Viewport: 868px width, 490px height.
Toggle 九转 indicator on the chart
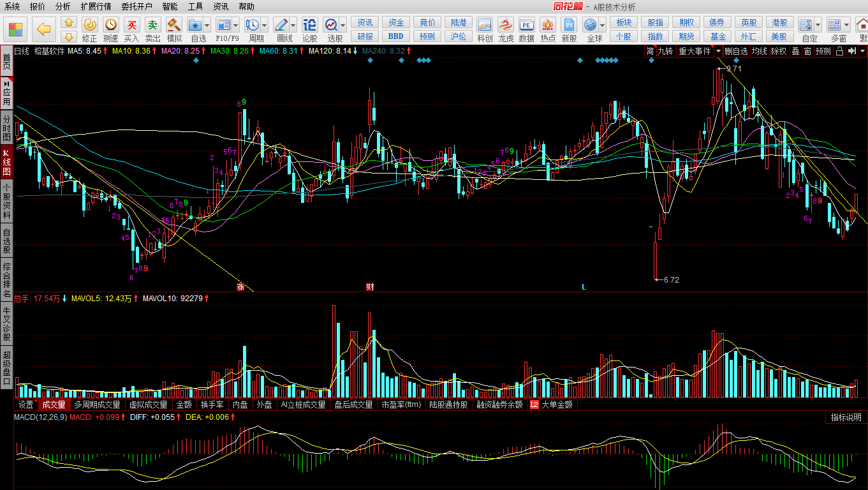tap(665, 51)
